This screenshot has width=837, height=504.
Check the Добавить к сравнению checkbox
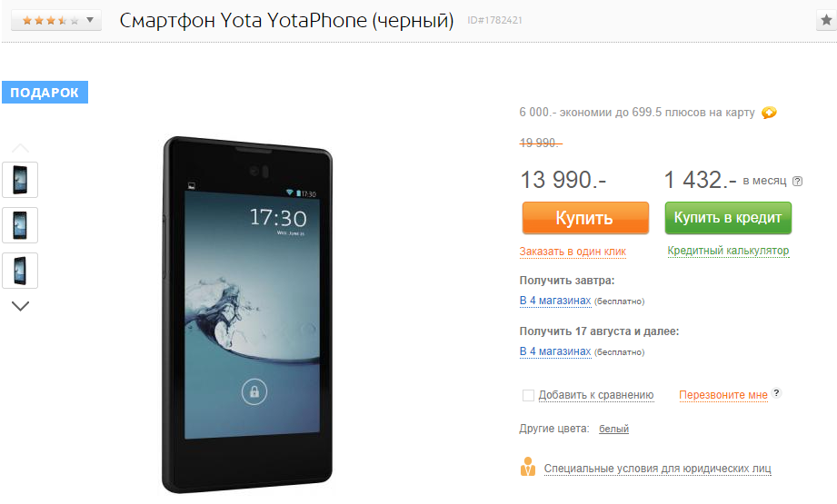pyautogui.click(x=528, y=395)
